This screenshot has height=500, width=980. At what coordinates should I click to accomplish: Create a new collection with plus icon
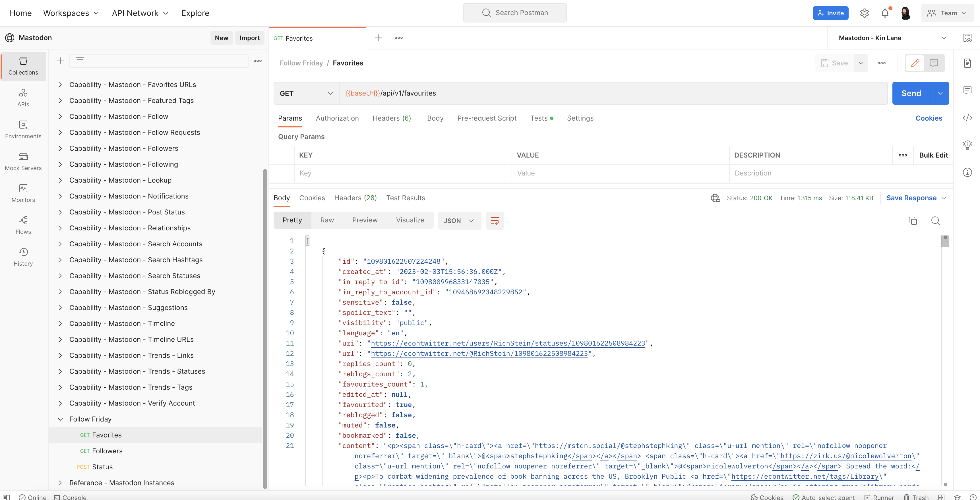(x=60, y=61)
